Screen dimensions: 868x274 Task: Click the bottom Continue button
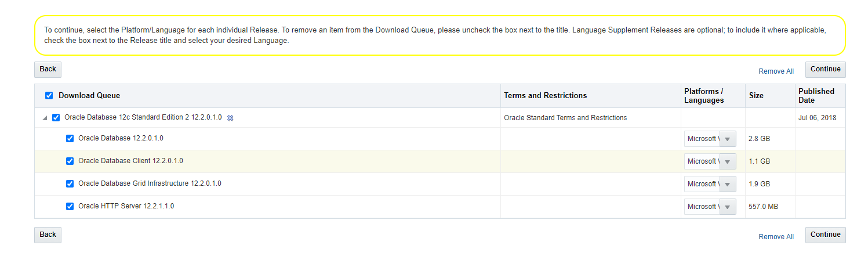[x=825, y=235]
